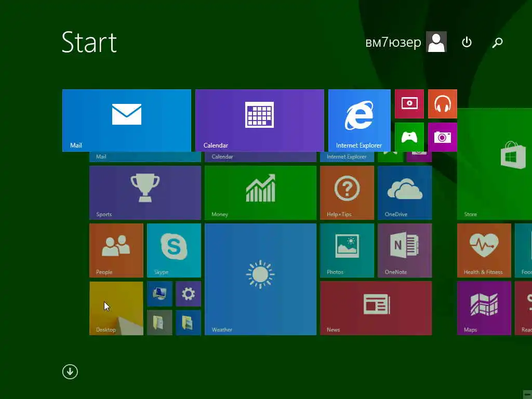Open the Photos tile
Screen dimensions: 532x399
click(x=347, y=250)
